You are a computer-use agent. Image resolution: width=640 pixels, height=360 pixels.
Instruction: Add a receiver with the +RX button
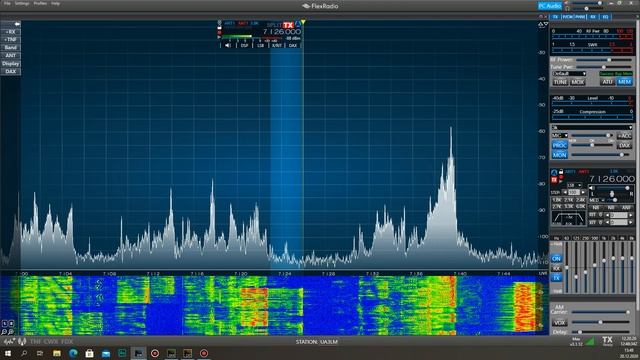pos(11,32)
